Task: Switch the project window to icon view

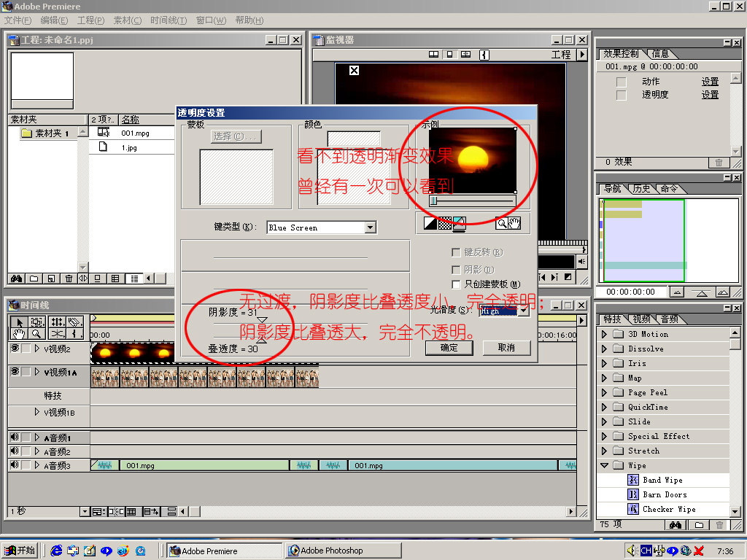Action: click(x=97, y=279)
